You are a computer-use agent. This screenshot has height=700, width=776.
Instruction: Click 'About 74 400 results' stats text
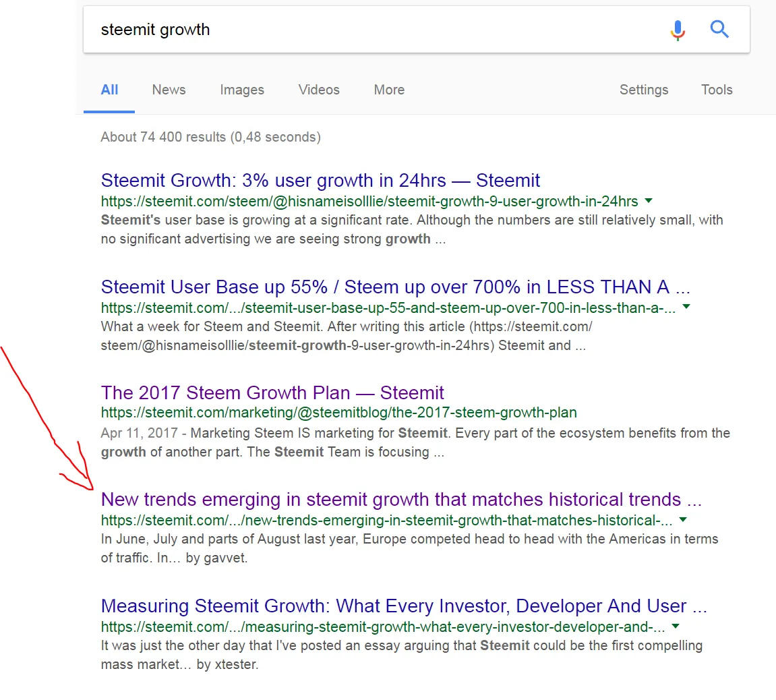[x=211, y=137]
